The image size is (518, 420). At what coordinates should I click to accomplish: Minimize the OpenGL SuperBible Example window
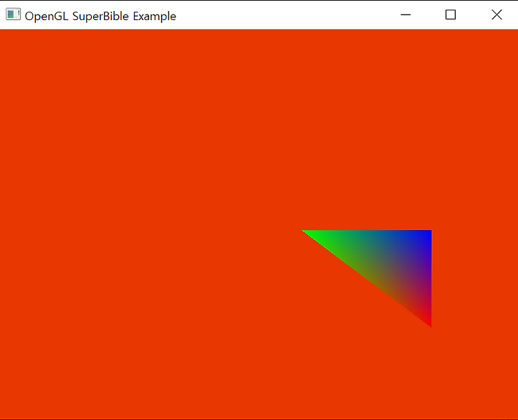(405, 15)
